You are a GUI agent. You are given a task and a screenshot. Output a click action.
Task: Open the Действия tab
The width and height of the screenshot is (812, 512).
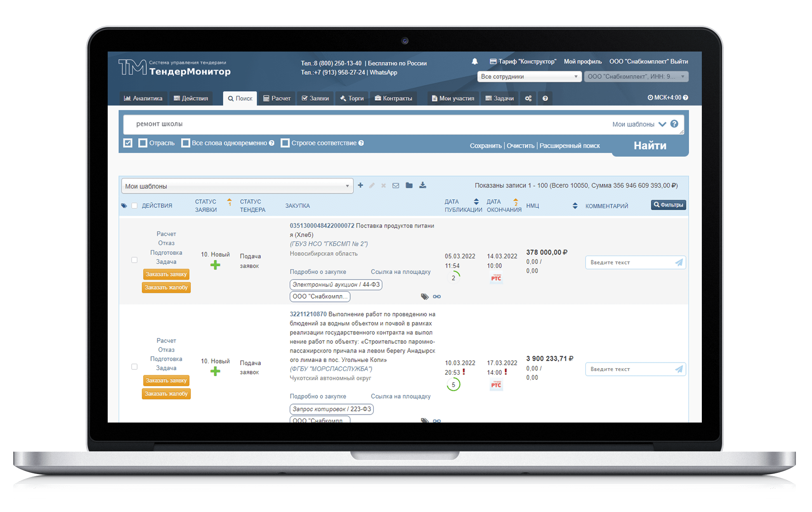click(191, 99)
